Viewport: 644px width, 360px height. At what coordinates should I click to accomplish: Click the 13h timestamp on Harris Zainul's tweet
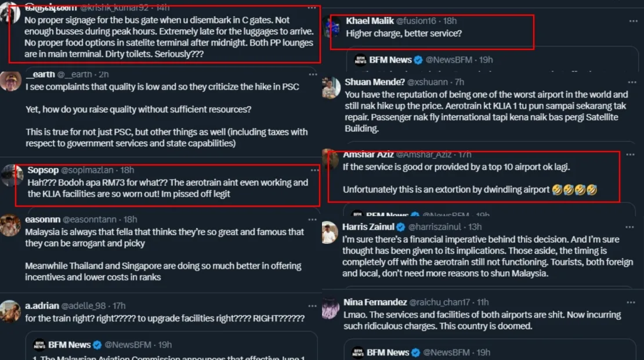(475, 227)
